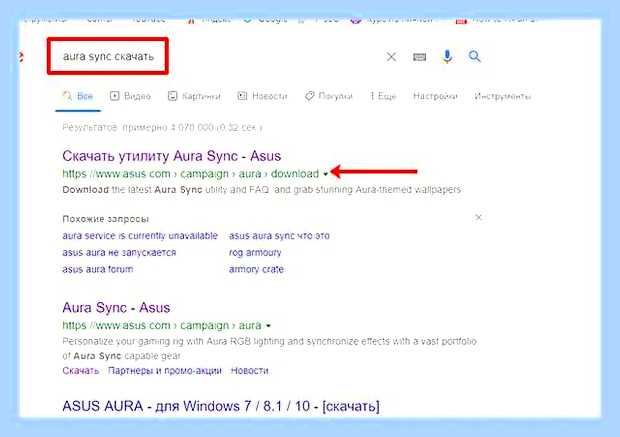Search 'asus aura sync что это'
Image resolution: width=620 pixels, height=437 pixels.
tap(279, 236)
